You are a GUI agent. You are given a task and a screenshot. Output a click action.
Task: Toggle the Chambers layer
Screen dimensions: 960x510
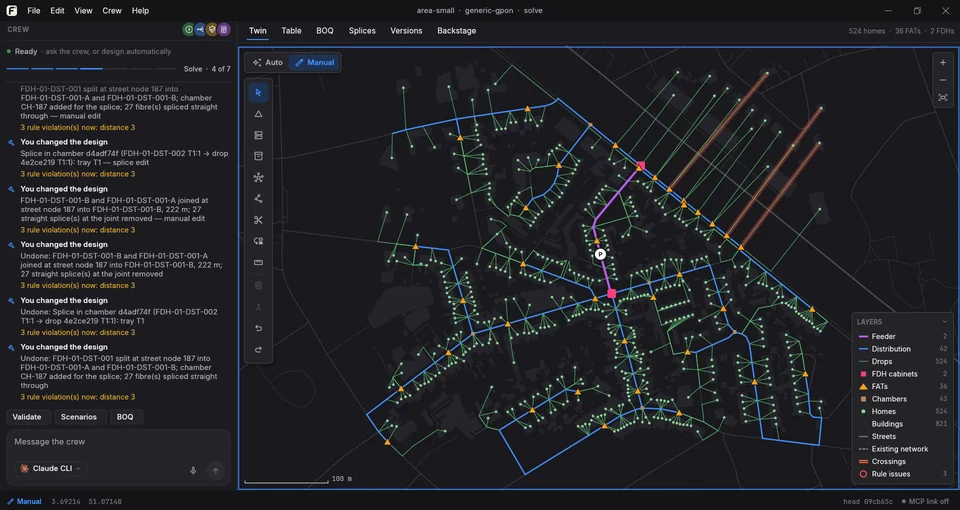pos(902,399)
